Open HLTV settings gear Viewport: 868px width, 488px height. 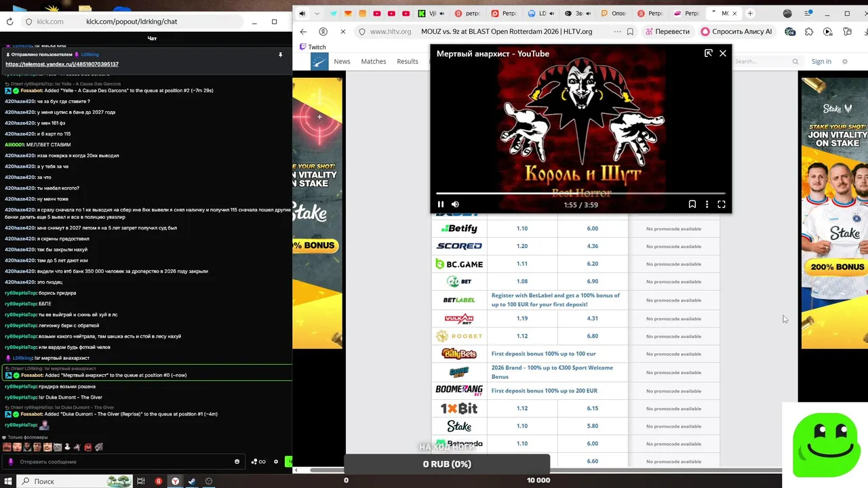844,61
